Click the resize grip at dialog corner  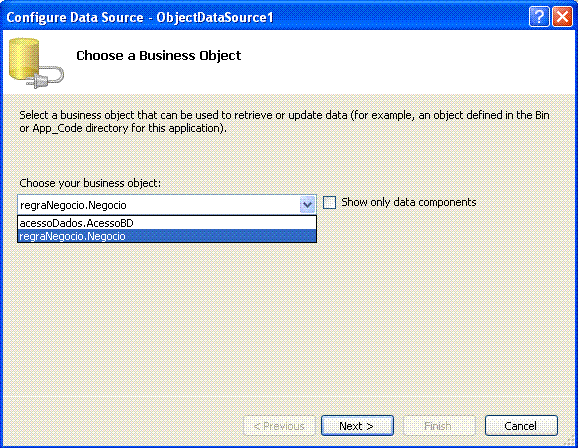click(x=571, y=441)
